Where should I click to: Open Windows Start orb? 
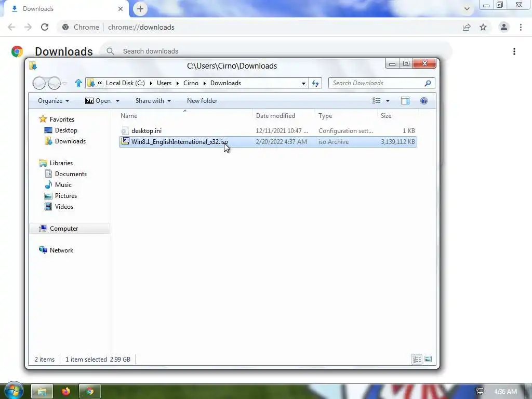click(x=14, y=391)
